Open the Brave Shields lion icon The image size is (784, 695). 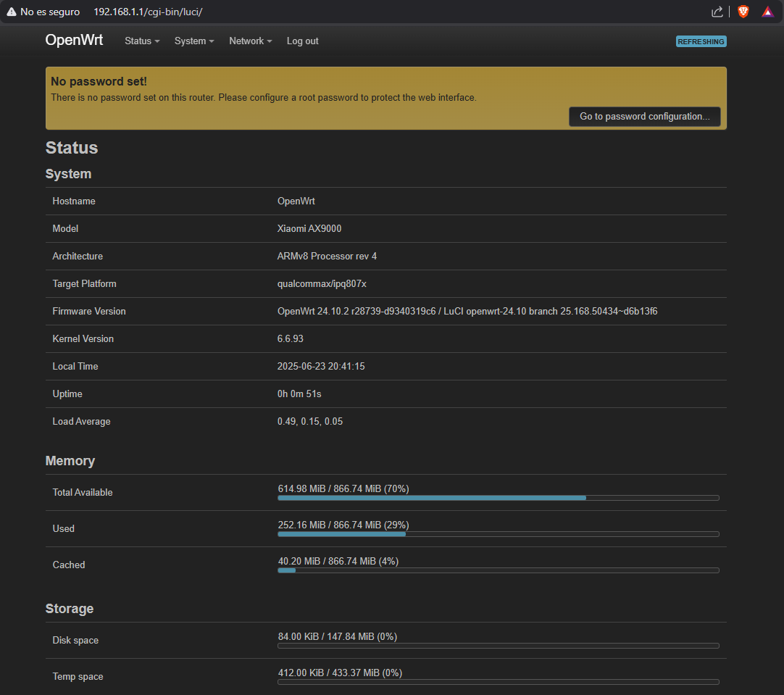click(x=743, y=12)
